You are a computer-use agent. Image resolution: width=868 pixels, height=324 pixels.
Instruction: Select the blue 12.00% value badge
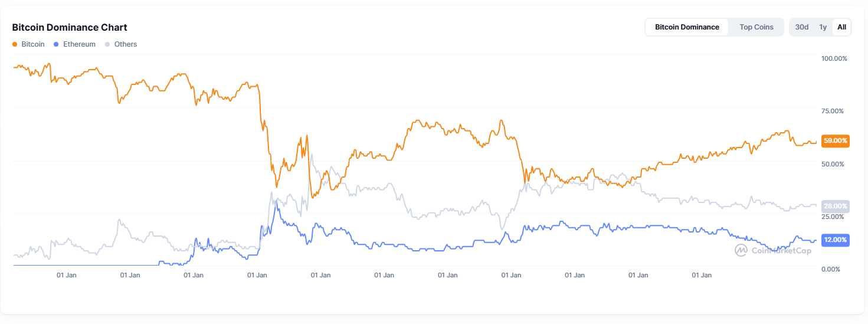point(835,240)
